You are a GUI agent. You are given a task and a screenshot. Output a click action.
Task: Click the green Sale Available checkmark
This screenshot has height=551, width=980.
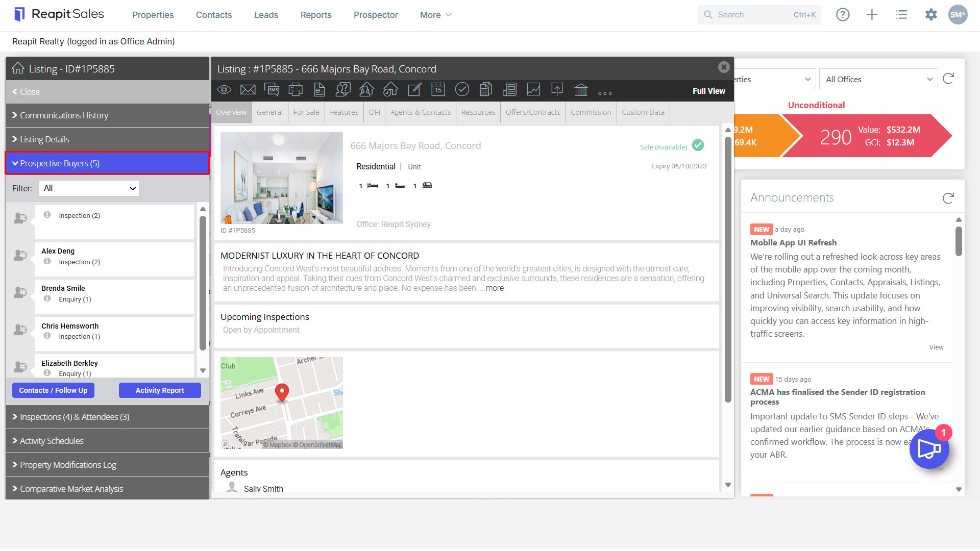[698, 145]
